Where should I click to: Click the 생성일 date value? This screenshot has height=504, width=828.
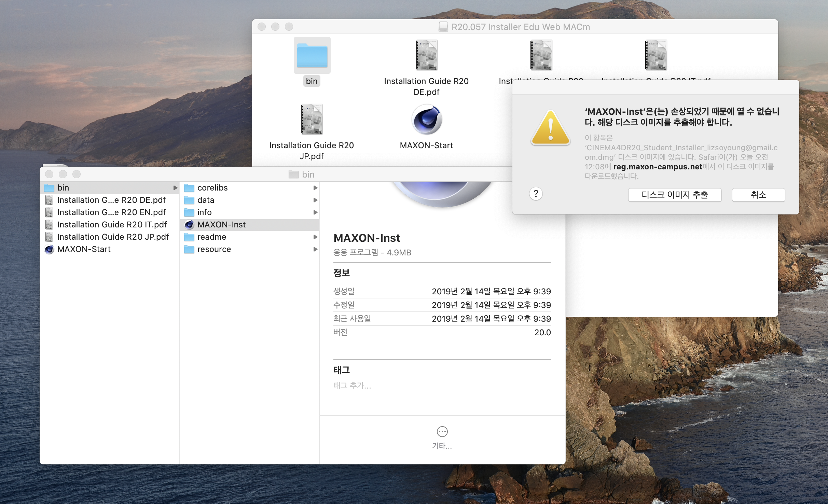[x=491, y=291]
